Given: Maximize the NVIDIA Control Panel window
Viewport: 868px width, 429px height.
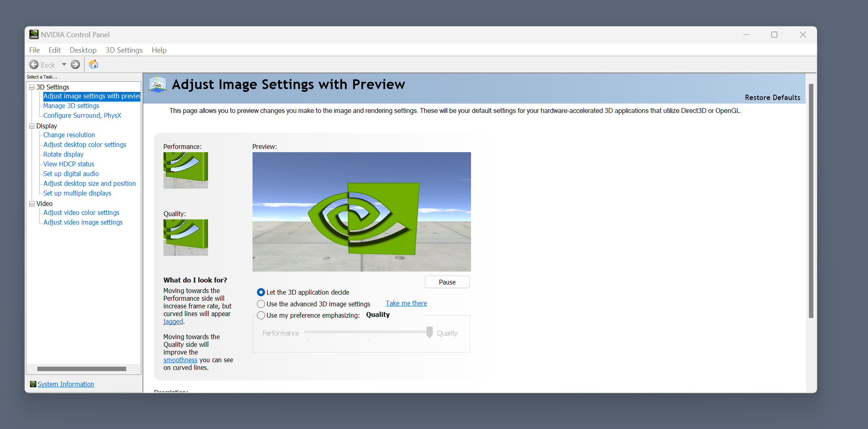Looking at the screenshot, I should point(775,35).
